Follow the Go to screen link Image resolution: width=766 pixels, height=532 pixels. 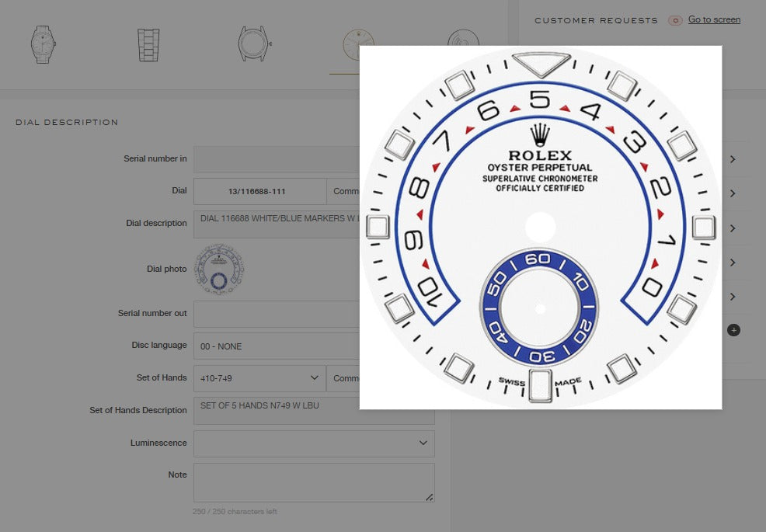714,19
